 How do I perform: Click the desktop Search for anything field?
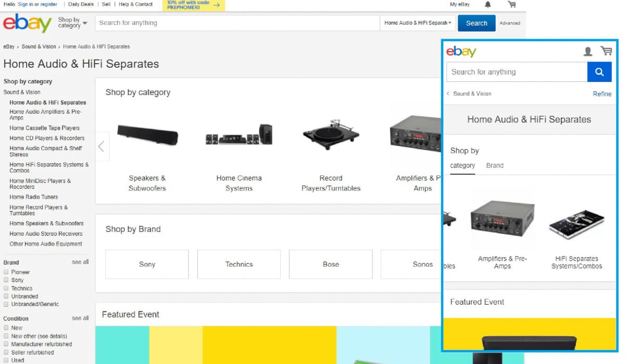[x=237, y=23]
